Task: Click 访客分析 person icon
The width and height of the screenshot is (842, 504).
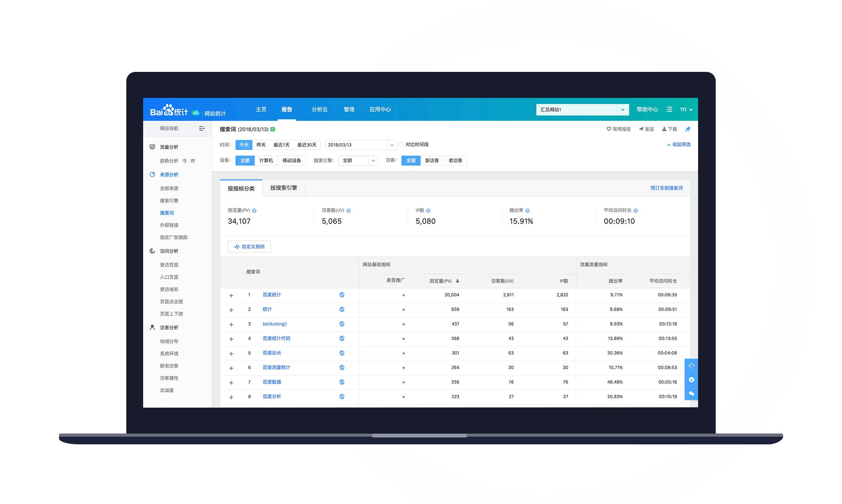Action: (152, 327)
